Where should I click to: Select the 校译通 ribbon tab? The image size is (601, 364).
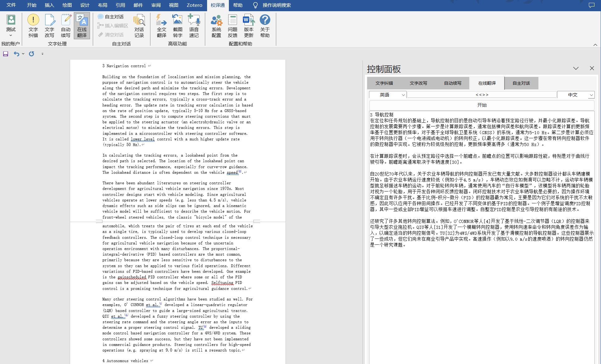tap(218, 5)
